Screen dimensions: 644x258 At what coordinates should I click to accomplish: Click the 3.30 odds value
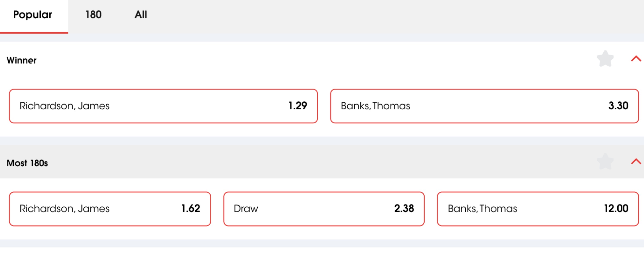click(618, 106)
